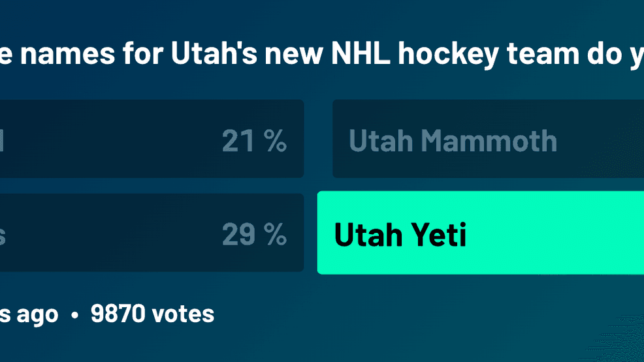Choose the Utah Mammoth poll option

(488, 139)
